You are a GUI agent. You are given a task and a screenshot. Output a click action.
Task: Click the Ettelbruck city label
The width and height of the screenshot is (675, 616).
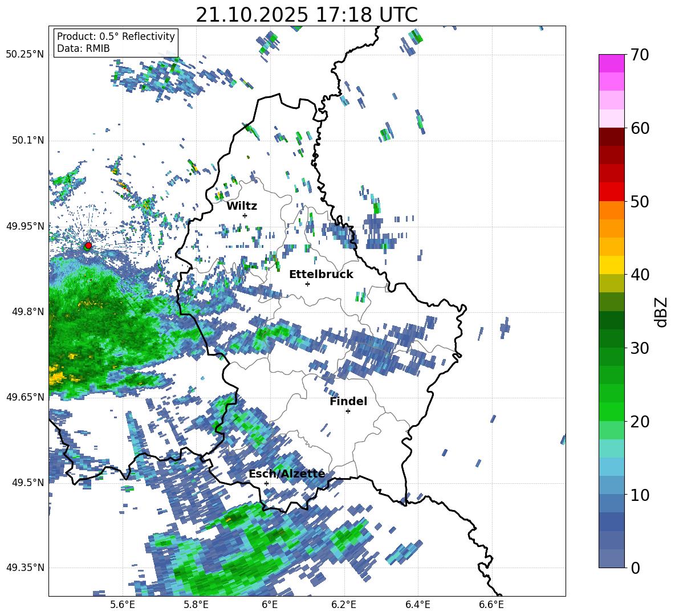(x=321, y=274)
